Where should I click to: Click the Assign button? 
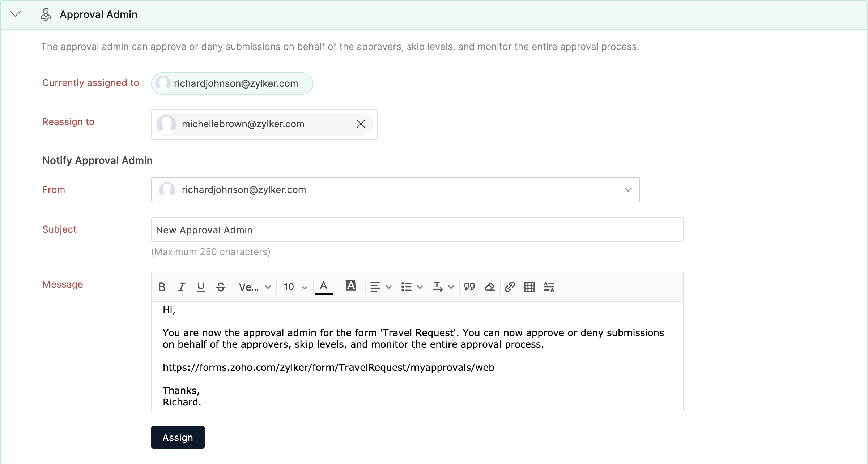pyautogui.click(x=178, y=437)
